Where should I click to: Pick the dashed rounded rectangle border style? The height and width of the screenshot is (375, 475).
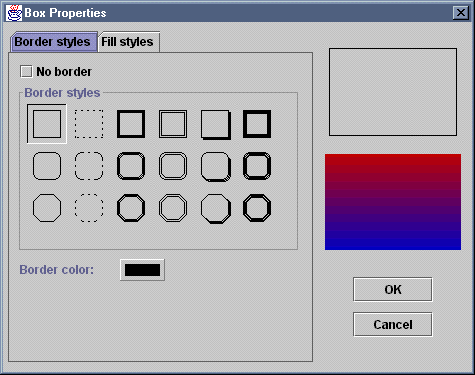pyautogui.click(x=89, y=166)
